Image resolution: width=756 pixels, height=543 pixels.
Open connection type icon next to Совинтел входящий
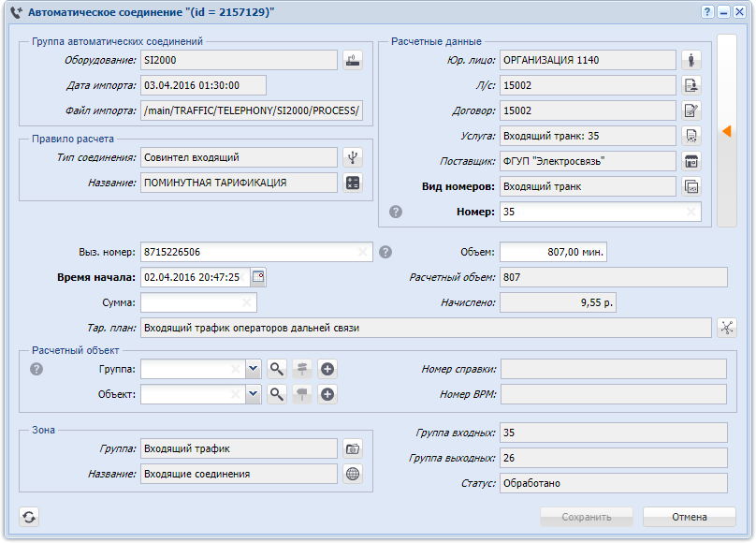coord(353,157)
